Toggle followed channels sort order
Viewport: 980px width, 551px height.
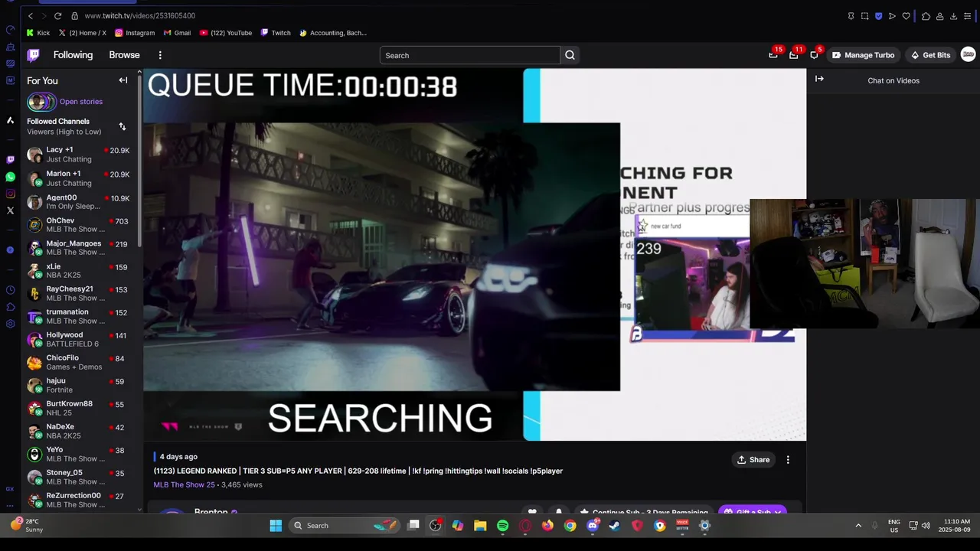click(x=122, y=126)
